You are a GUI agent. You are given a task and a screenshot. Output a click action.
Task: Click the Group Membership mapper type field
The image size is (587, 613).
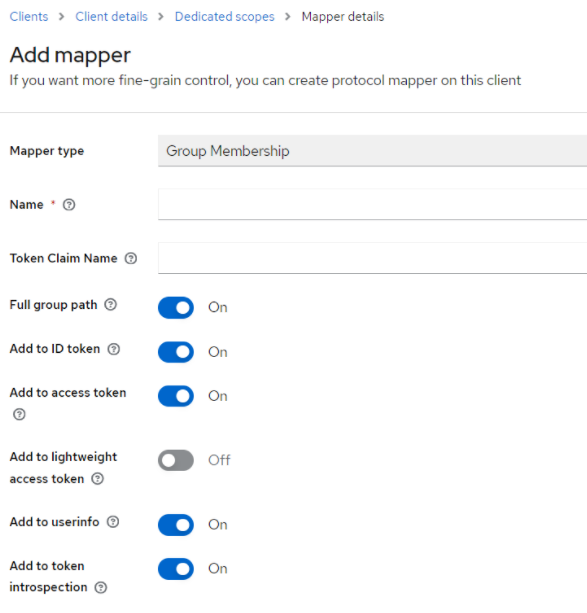[x=372, y=151]
